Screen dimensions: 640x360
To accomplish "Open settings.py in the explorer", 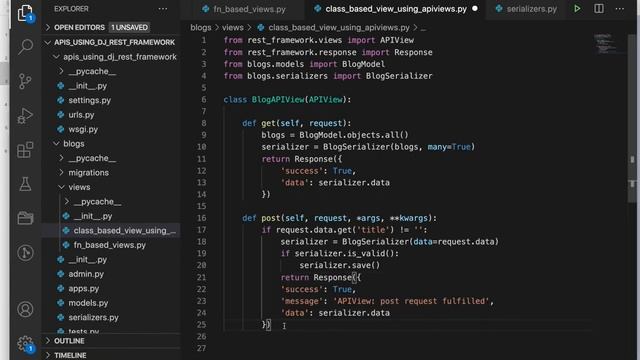I will 89,100.
